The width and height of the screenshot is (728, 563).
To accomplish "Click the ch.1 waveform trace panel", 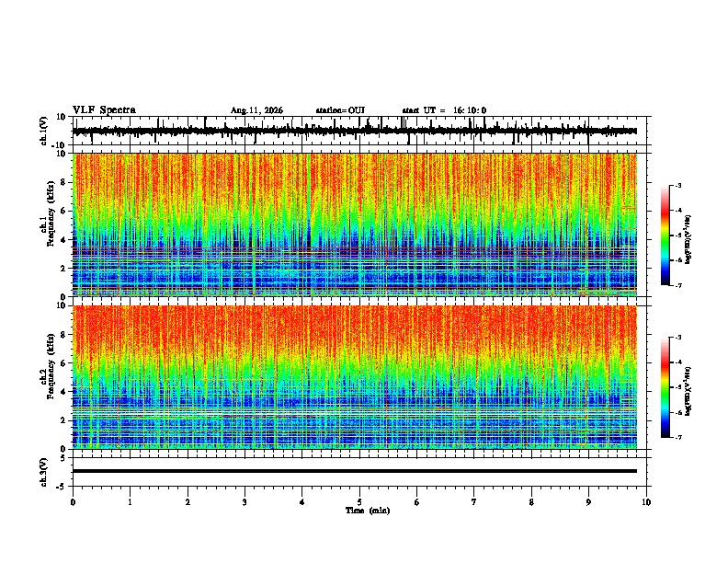I will click(359, 131).
